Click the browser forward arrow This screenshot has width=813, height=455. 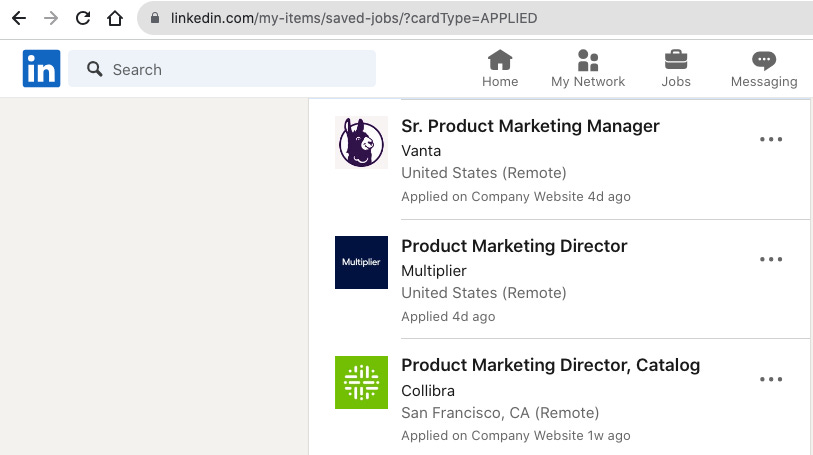(x=50, y=18)
